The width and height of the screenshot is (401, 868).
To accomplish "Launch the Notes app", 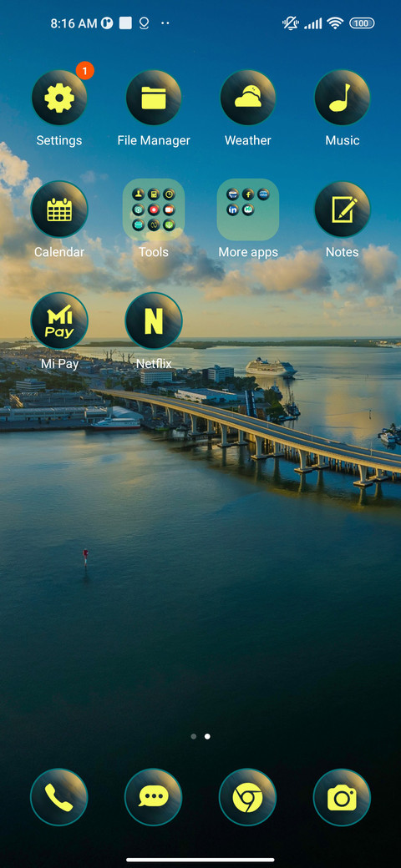I will point(342,209).
